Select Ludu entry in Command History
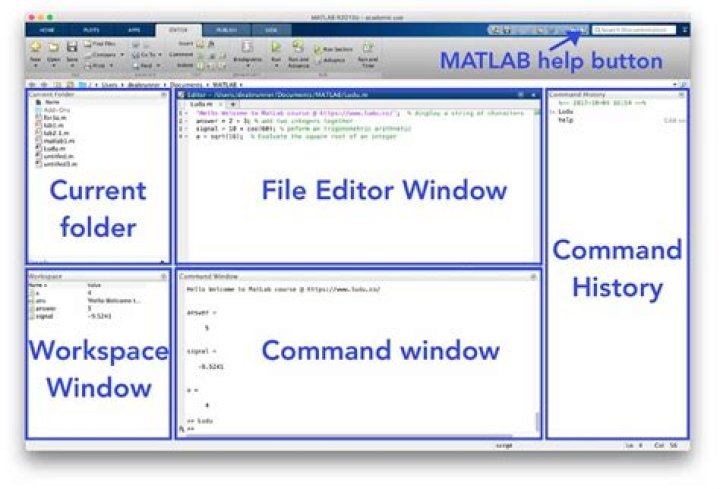Screen dimensions: 720x489 coord(566,112)
